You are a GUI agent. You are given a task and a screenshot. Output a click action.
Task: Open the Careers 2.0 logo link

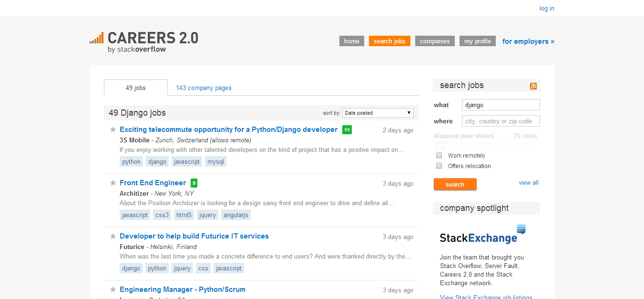144,42
